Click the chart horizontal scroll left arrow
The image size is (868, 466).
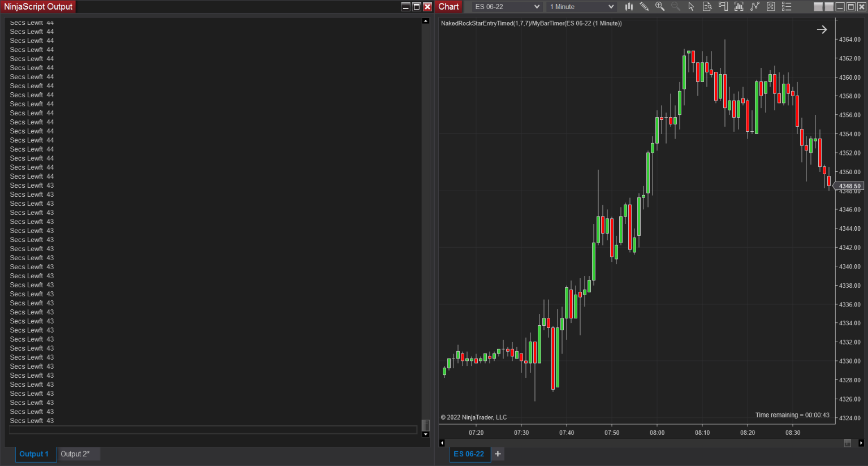(442, 443)
